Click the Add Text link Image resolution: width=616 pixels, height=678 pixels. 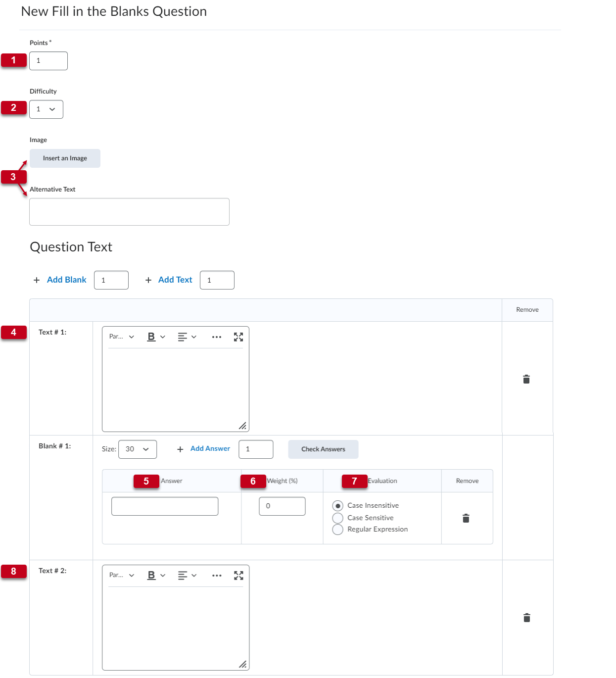175,280
